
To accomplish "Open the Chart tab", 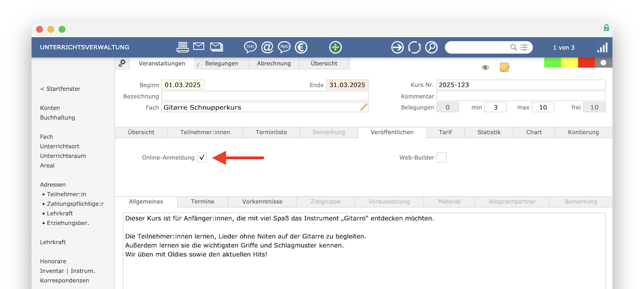I will pyautogui.click(x=534, y=132).
